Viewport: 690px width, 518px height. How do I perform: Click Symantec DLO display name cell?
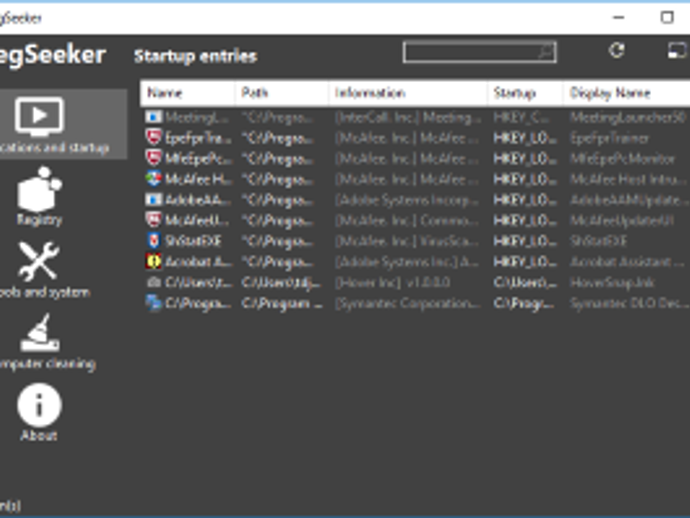coord(629,304)
